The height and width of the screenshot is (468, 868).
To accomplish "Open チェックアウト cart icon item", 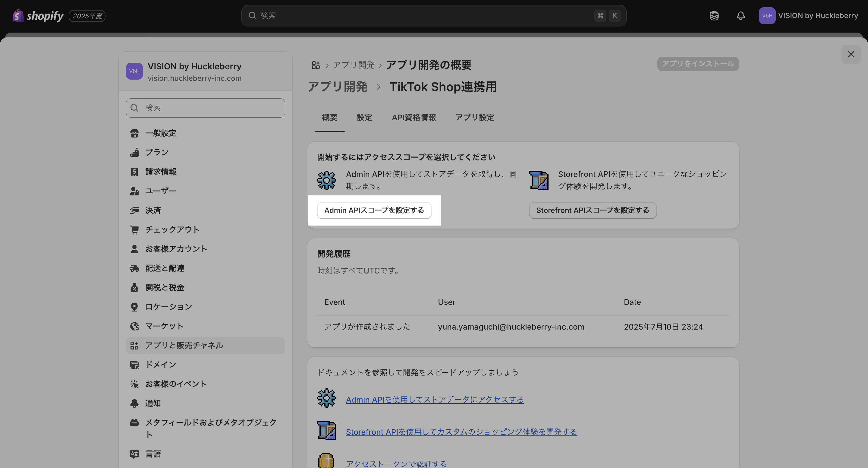I will pyautogui.click(x=134, y=229).
